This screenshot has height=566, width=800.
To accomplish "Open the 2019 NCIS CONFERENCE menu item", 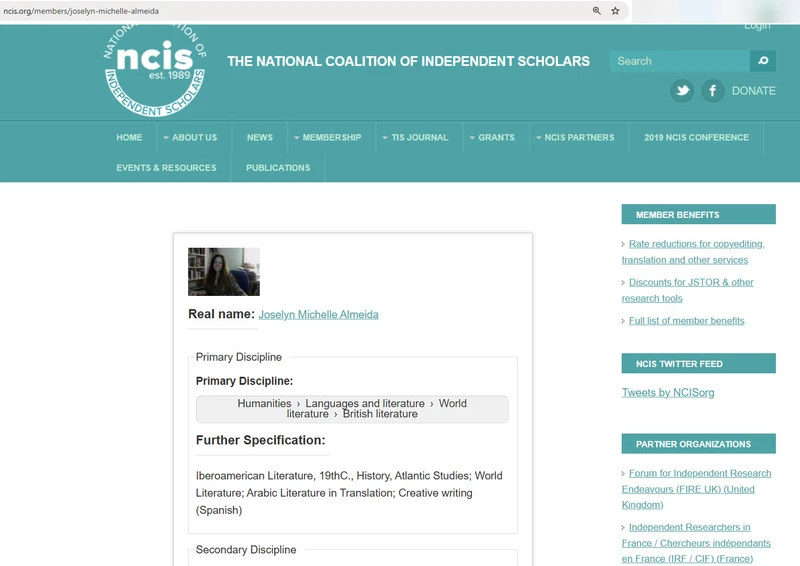I will (x=696, y=137).
